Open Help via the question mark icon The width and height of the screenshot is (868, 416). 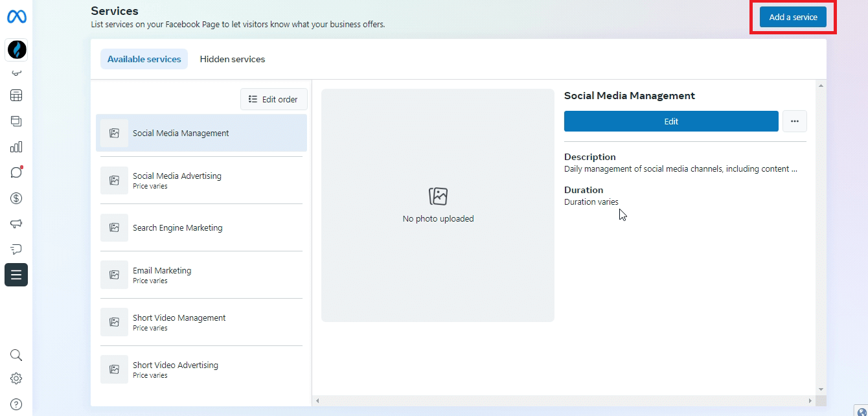click(16, 404)
